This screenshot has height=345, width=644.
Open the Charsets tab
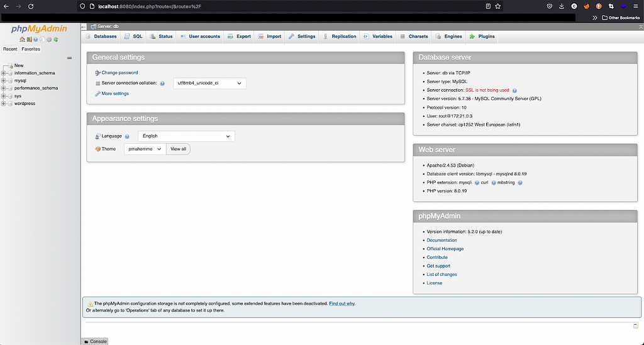[x=414, y=36]
